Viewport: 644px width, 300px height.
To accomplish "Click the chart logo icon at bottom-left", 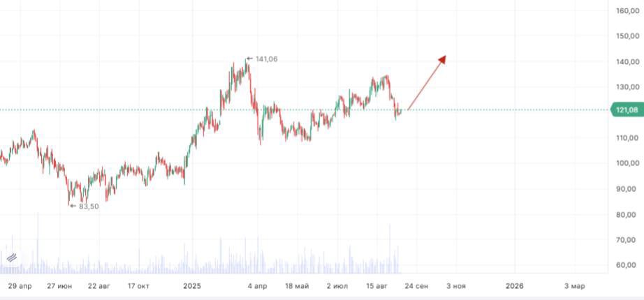I will tap(11, 257).
